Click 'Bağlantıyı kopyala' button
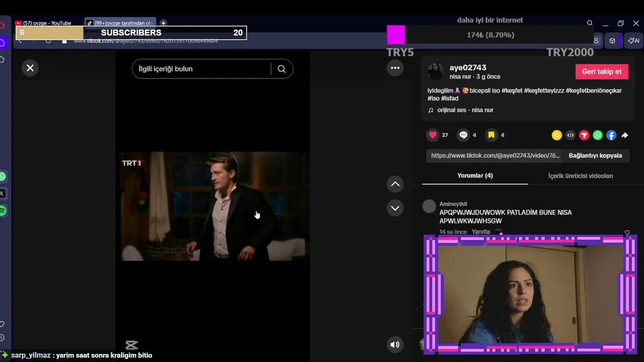Viewport: 644px width, 362px height. click(x=595, y=155)
